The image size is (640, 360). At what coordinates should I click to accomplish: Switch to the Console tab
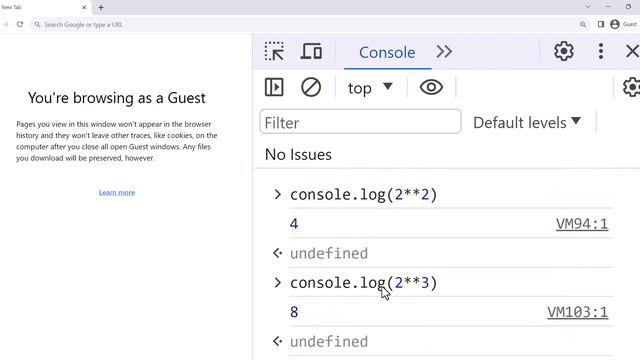point(387,52)
